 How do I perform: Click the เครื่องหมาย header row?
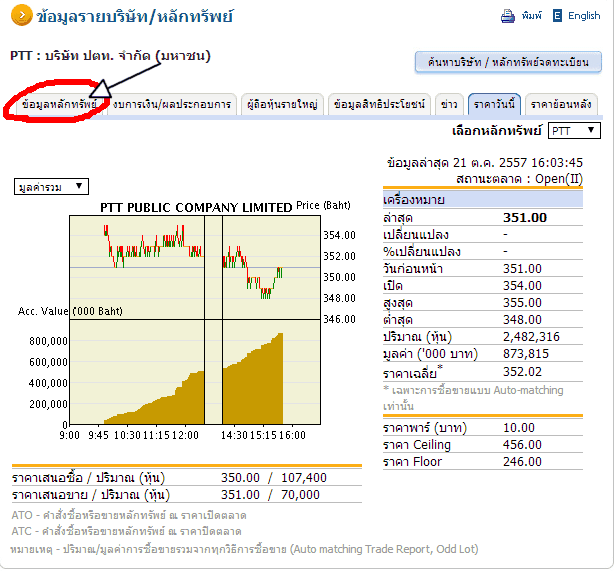(x=483, y=200)
